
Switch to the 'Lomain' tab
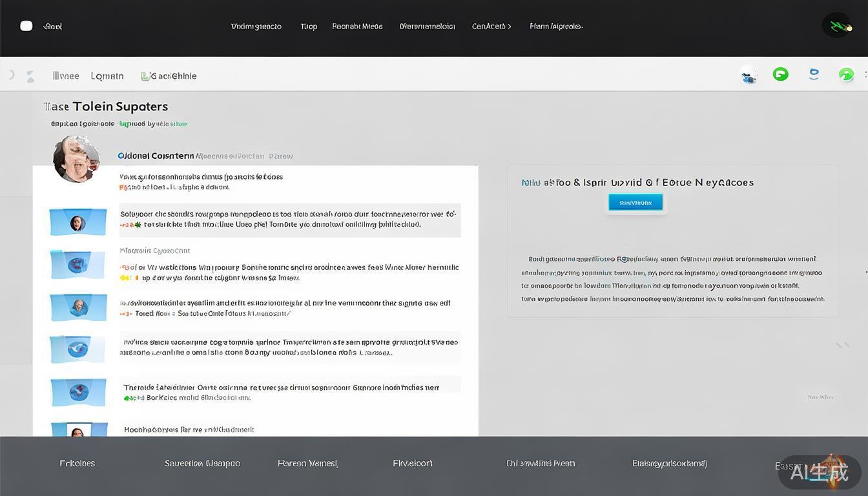click(x=107, y=76)
